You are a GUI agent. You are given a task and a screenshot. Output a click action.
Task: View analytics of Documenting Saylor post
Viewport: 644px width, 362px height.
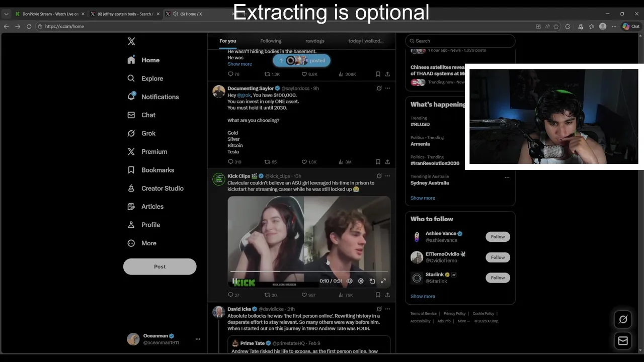tap(345, 162)
